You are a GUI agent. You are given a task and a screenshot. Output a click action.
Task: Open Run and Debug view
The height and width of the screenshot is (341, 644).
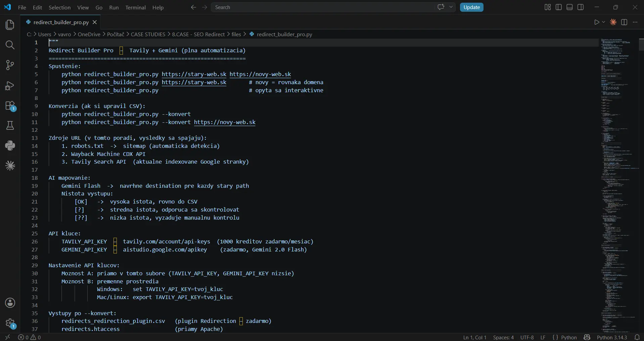click(10, 86)
